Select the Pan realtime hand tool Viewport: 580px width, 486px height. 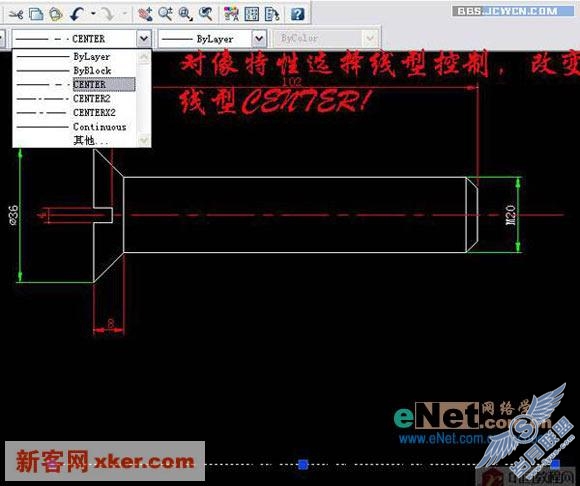click(145, 14)
